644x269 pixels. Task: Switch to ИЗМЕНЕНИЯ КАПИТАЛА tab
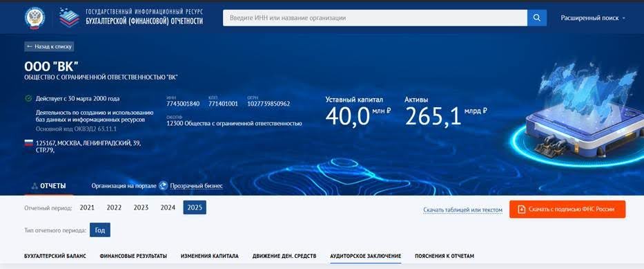point(209,257)
